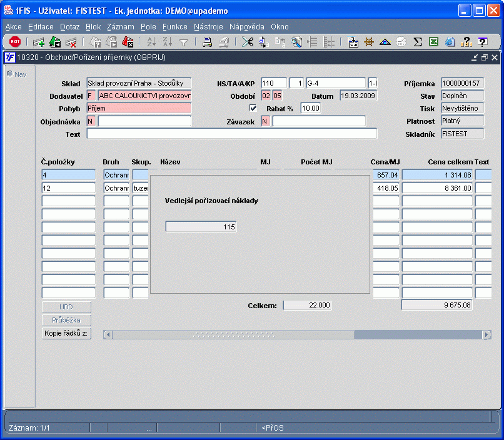
Task: Export to Excel with green icon
Action: [433, 42]
